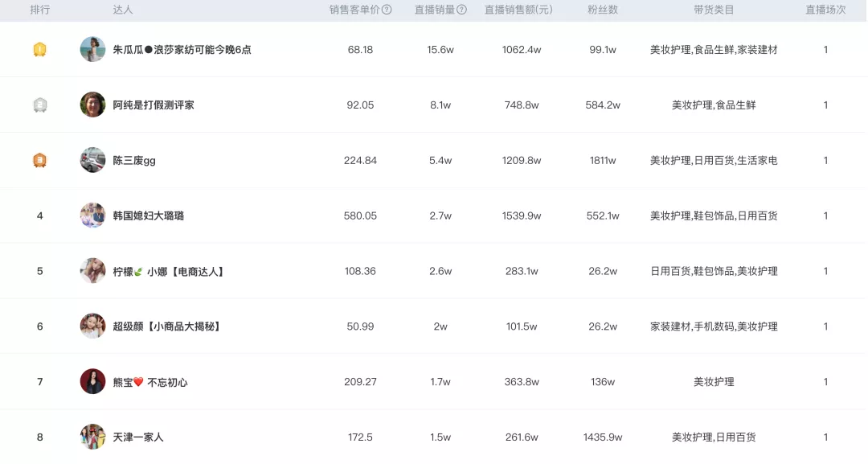This screenshot has height=464, width=868.
Task: Open 朱瓜瓜's avatar thumbnail
Action: 92,49
